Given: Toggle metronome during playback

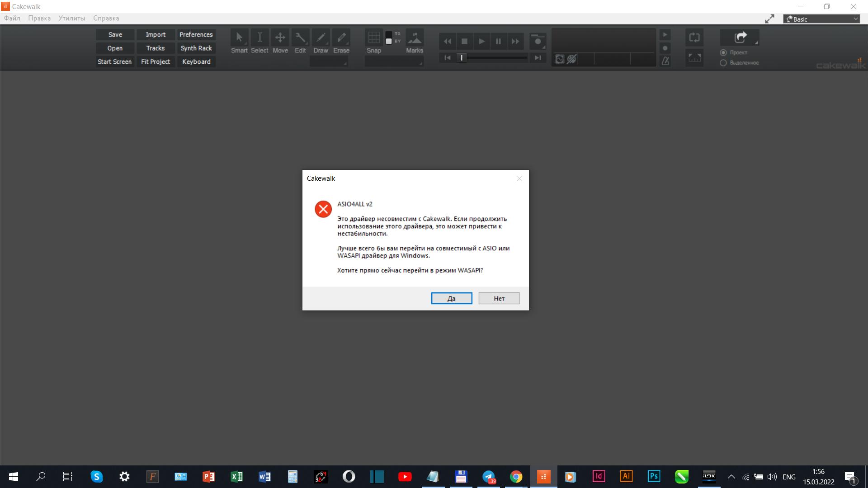Looking at the screenshot, I should pyautogui.click(x=665, y=35).
